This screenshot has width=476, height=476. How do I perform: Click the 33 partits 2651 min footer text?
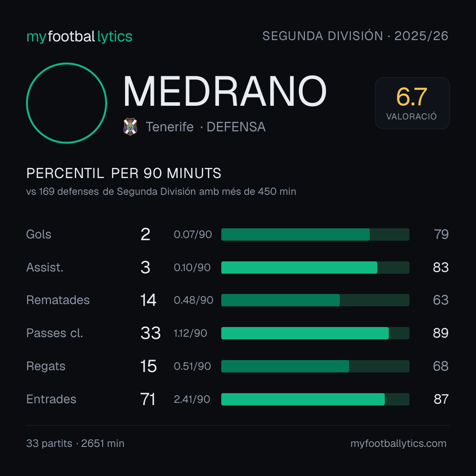[75, 443]
